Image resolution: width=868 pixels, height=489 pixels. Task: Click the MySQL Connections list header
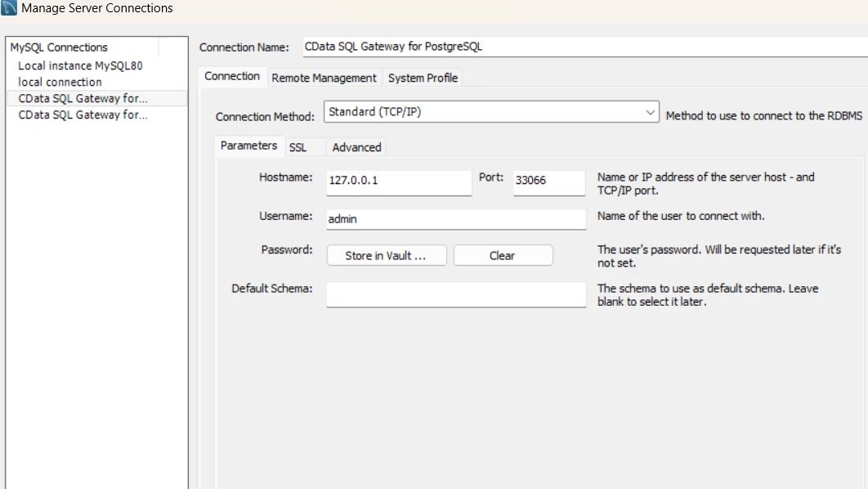click(83, 47)
